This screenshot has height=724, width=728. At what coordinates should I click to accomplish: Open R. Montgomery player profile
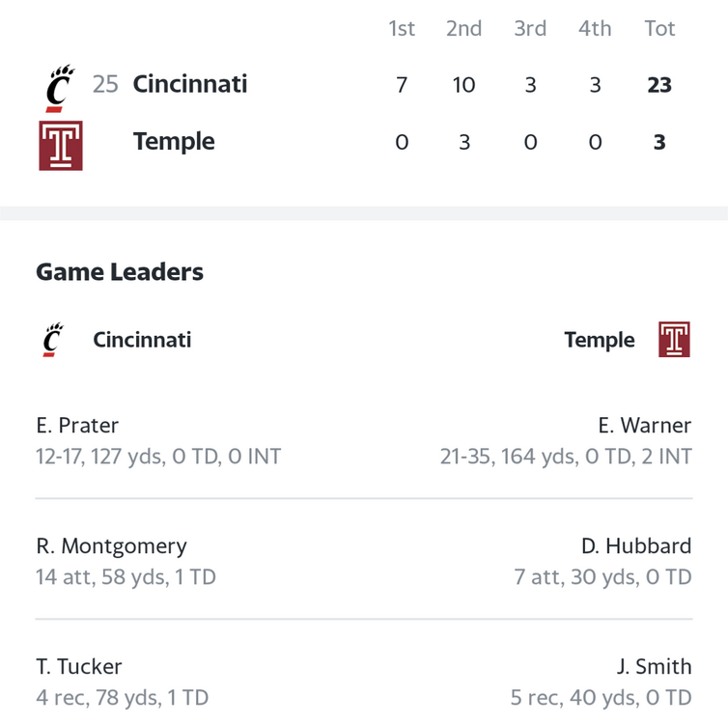click(x=111, y=546)
